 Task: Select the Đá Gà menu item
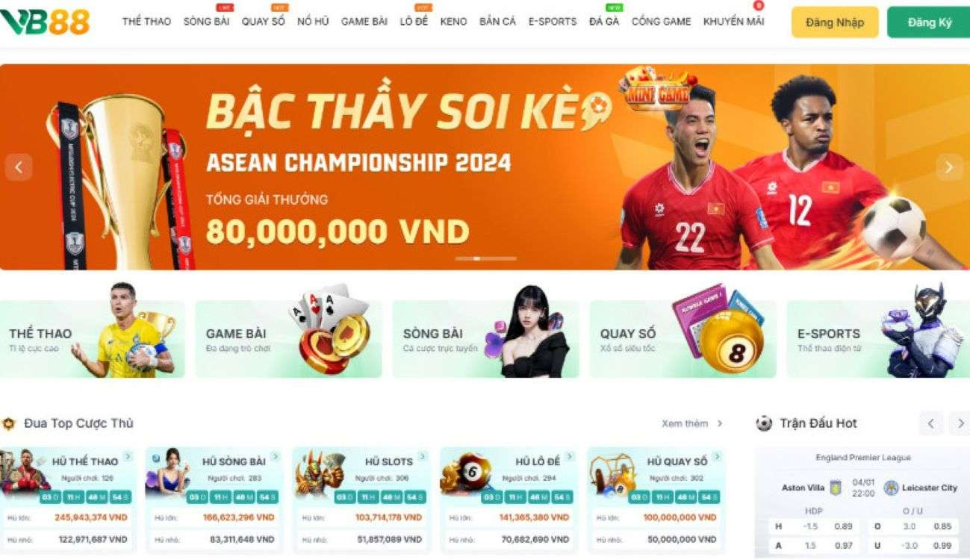click(x=604, y=22)
